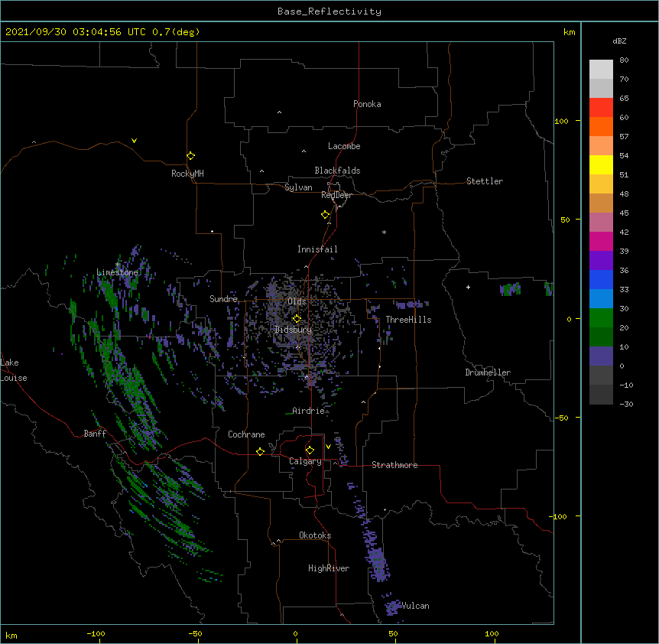Click the -50 tick on bottom axis
The width and height of the screenshot is (659, 644).
195,633
